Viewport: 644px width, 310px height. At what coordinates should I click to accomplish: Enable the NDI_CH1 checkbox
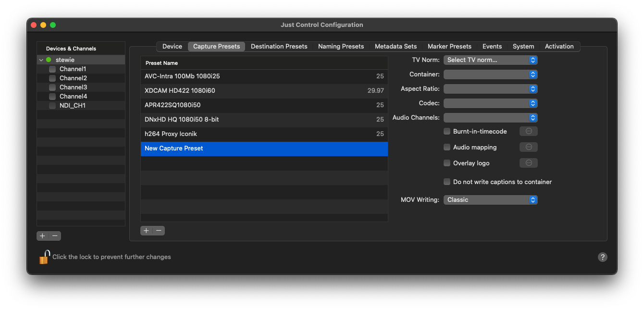(x=52, y=106)
